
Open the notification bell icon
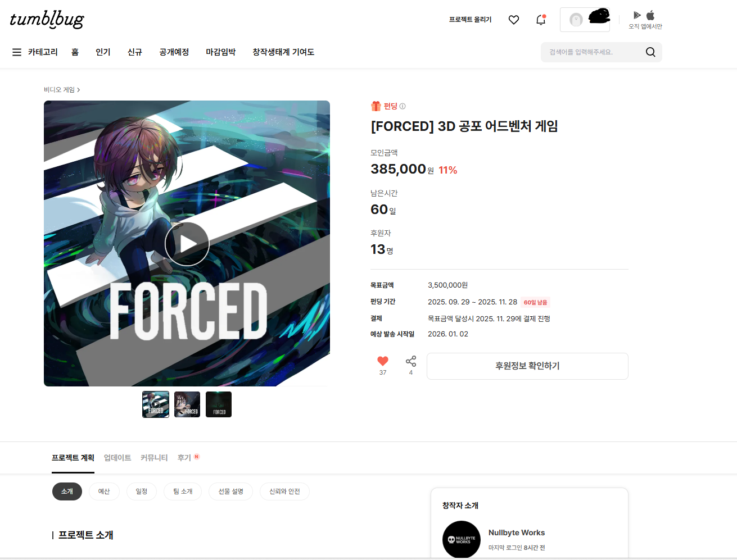click(541, 20)
